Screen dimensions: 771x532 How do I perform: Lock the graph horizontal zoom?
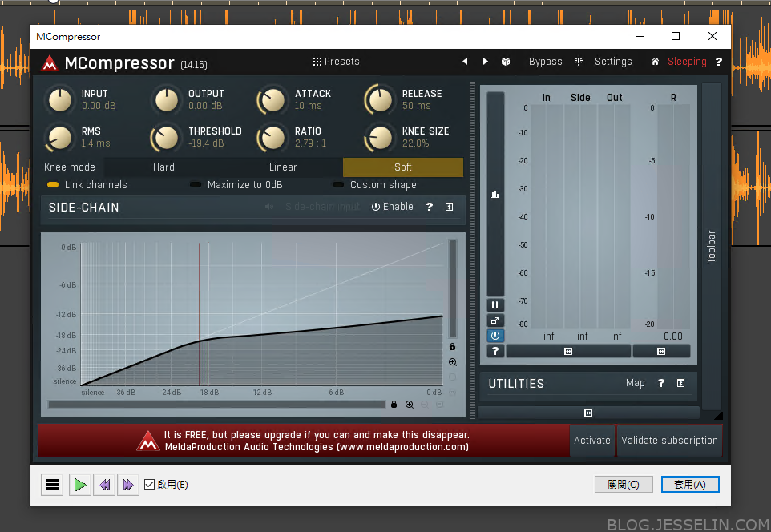(394, 404)
